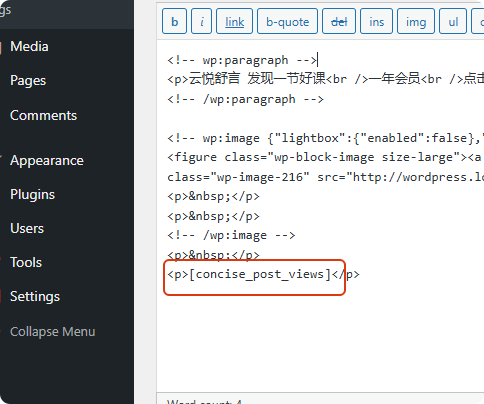Open the Media admin menu
Screen dimensions: 484x404
click(x=29, y=46)
